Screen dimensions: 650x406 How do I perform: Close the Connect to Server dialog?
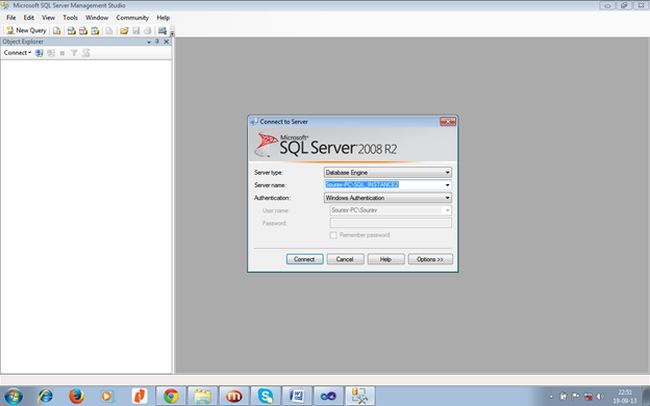pos(448,122)
